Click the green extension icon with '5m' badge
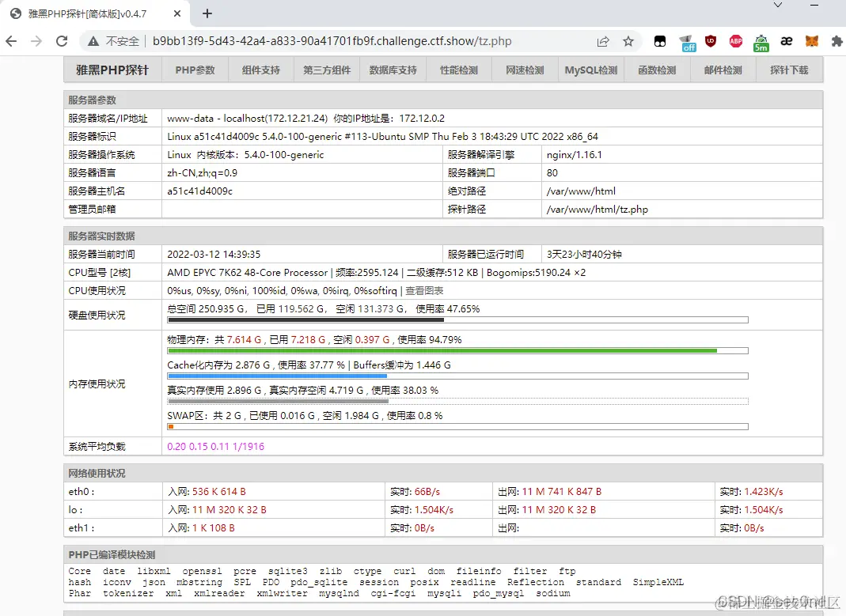This screenshot has height=616, width=846. (x=761, y=43)
